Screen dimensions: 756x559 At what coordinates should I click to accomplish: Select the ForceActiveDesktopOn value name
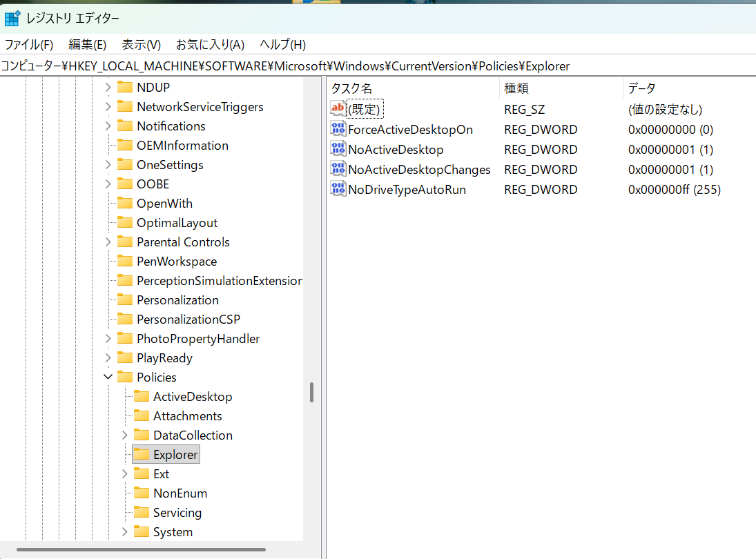point(410,130)
